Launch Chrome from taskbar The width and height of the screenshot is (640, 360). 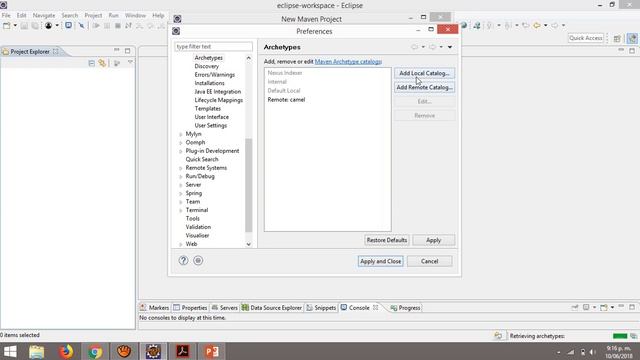pos(95,351)
